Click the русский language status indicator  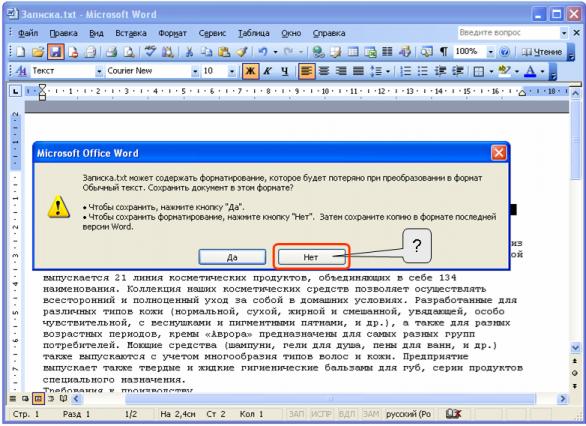[x=408, y=414]
